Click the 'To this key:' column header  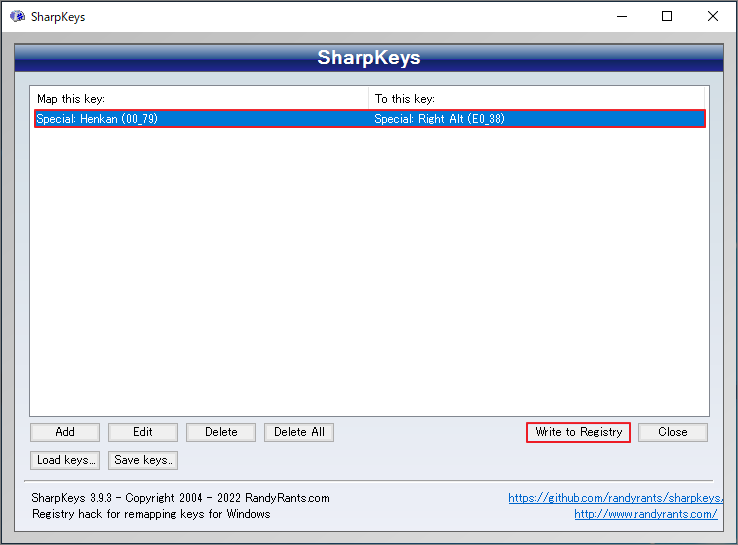(537, 99)
